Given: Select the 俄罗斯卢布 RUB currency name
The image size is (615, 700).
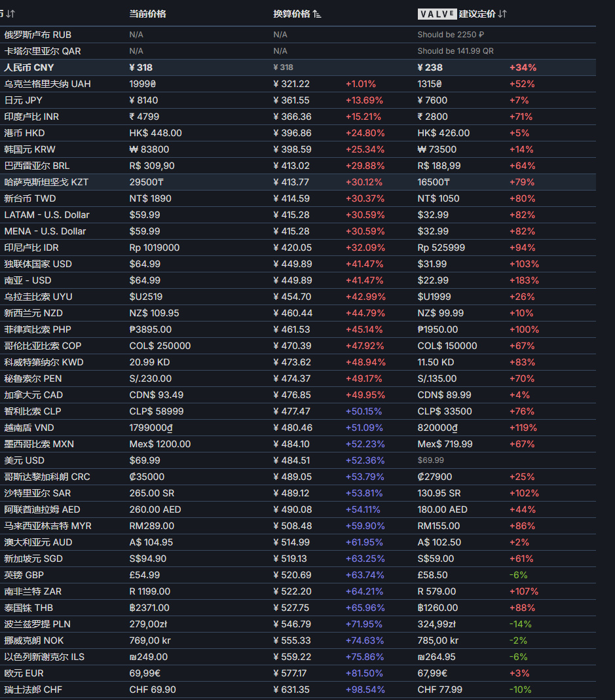Looking at the screenshot, I should tap(38, 35).
